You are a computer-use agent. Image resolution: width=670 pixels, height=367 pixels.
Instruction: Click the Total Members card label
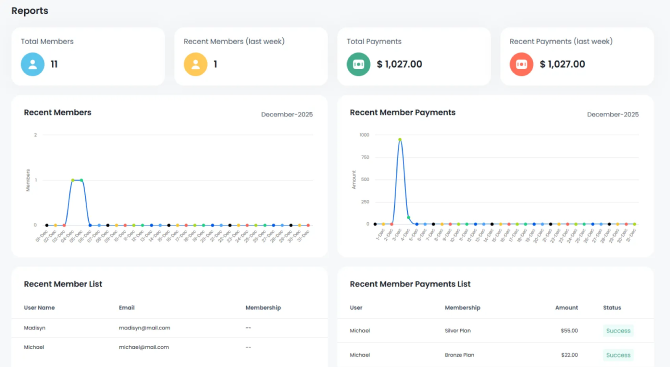[x=47, y=41]
